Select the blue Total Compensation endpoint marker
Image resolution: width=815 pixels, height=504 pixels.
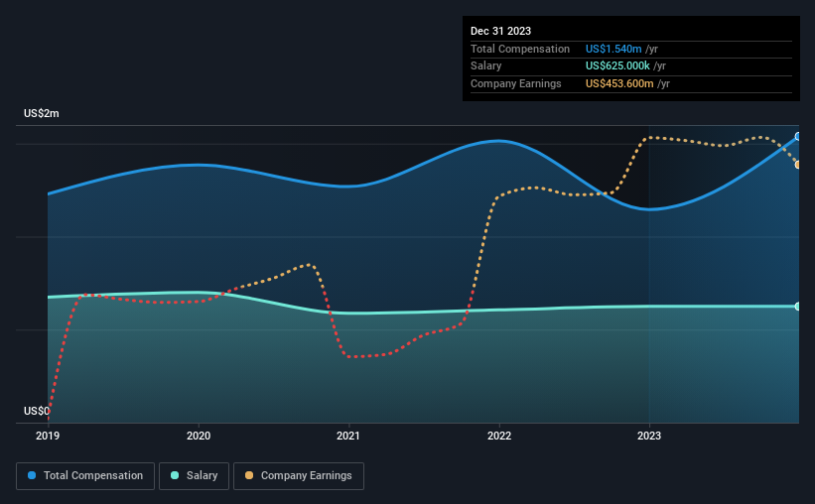[x=798, y=137]
